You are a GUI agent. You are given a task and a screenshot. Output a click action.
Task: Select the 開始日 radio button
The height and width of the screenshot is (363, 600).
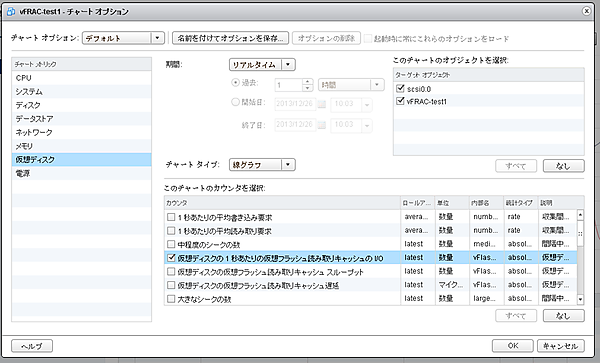235,102
